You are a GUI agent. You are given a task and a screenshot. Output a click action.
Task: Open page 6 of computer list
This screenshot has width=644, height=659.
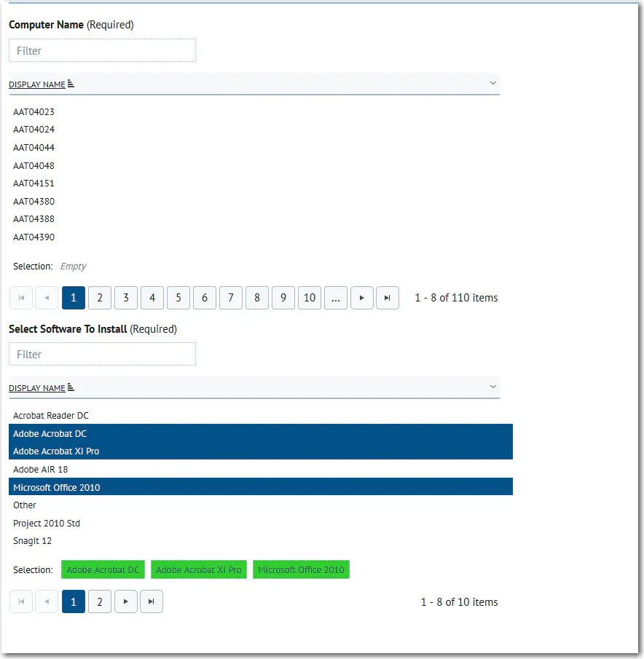point(205,298)
